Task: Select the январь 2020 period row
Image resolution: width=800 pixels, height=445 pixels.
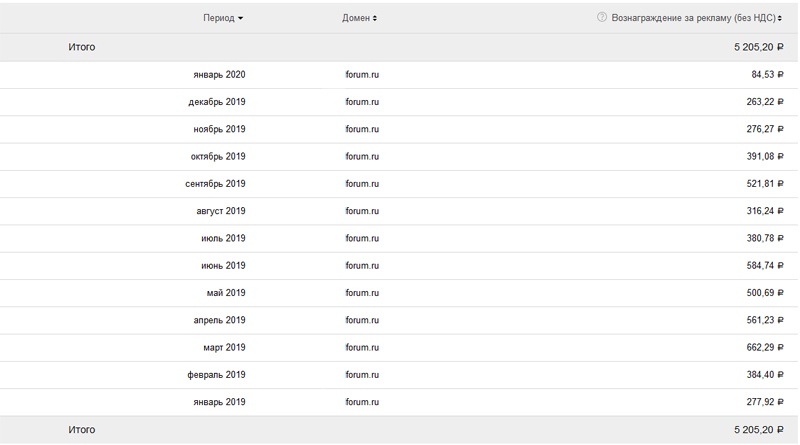Action: [x=219, y=75]
